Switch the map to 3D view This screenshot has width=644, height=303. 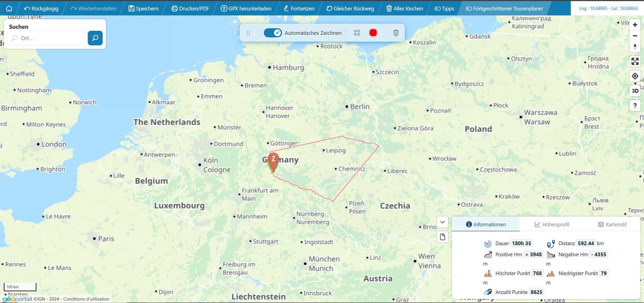pos(635,91)
